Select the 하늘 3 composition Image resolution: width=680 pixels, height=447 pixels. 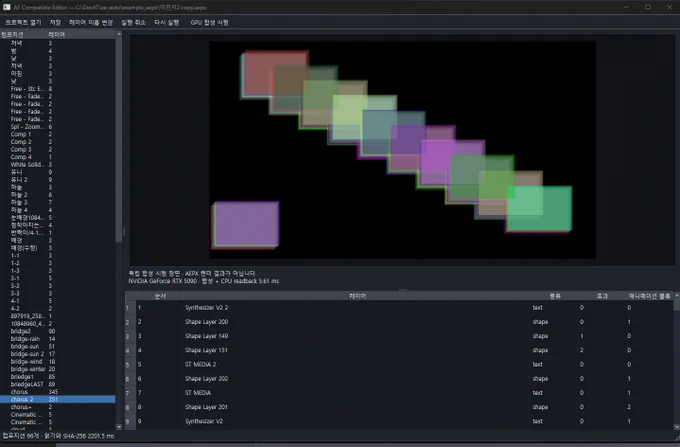[58, 202]
